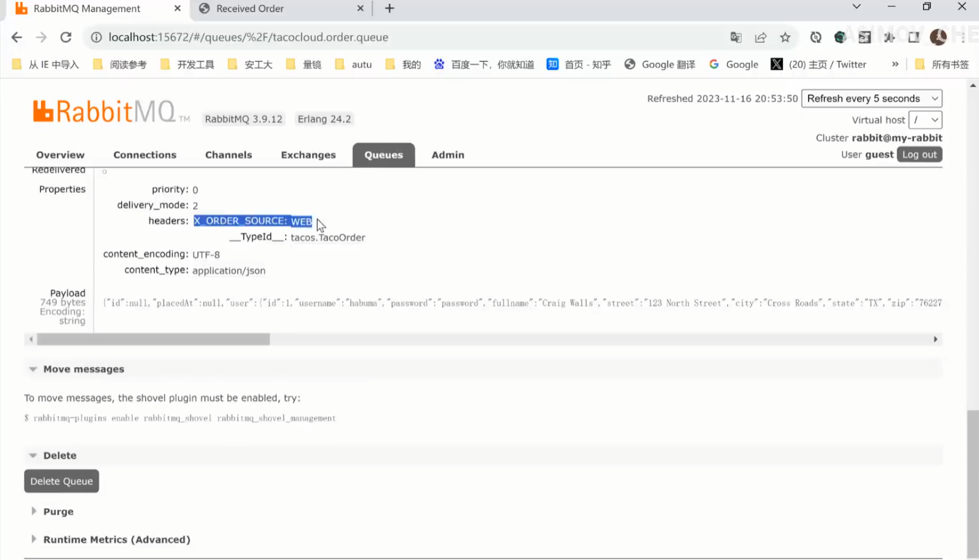
Task: Click the Delete Queue button
Action: pyautogui.click(x=62, y=481)
